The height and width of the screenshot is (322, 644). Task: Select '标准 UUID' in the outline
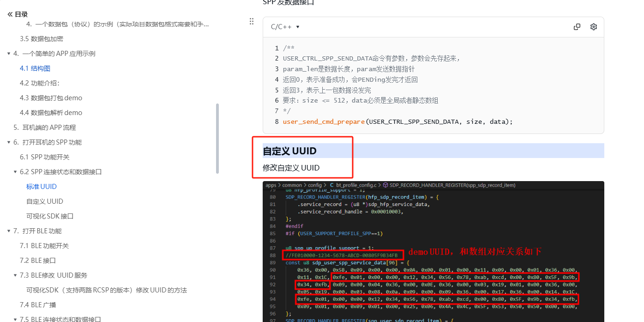tap(42, 187)
